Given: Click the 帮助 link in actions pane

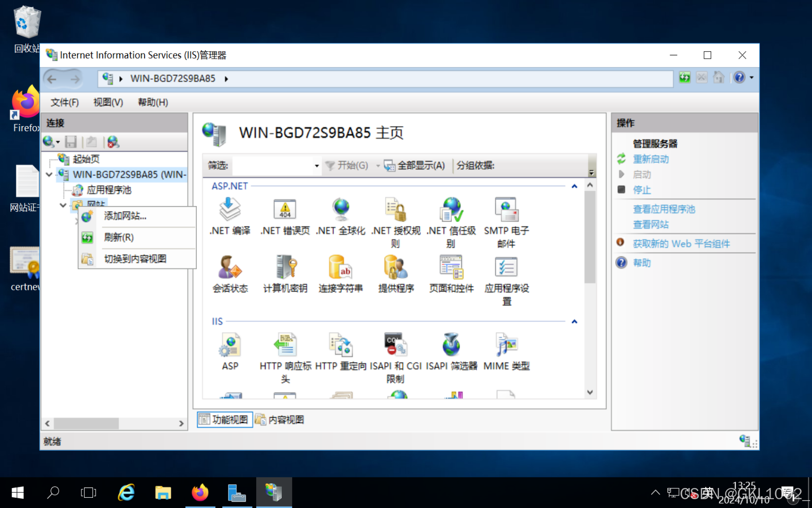Looking at the screenshot, I should pos(642,263).
